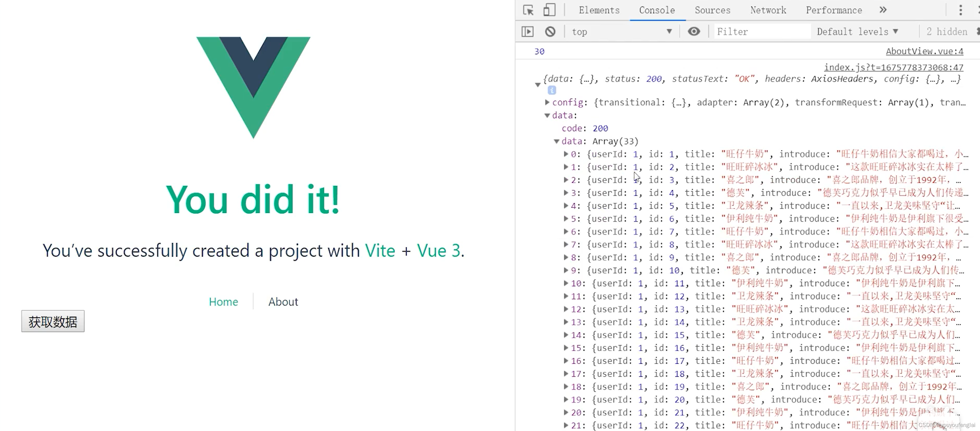The width and height of the screenshot is (980, 431).
Task: Expand the config property arrow
Action: coord(547,102)
